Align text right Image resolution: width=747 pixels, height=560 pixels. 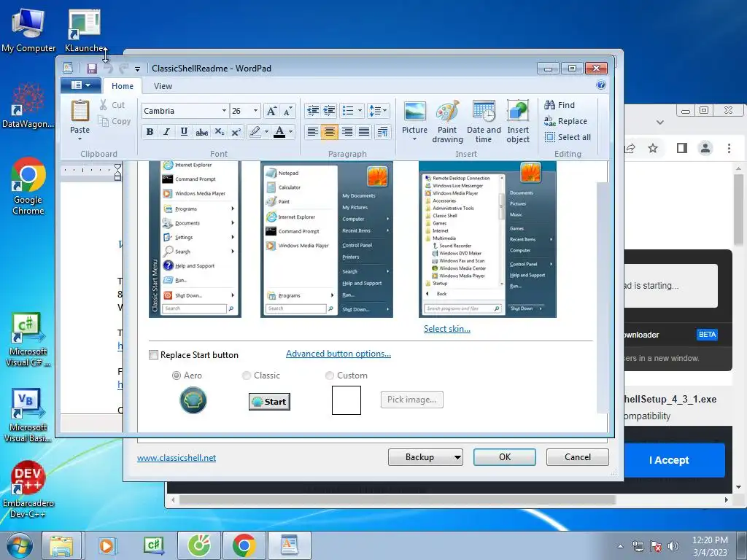347,132
